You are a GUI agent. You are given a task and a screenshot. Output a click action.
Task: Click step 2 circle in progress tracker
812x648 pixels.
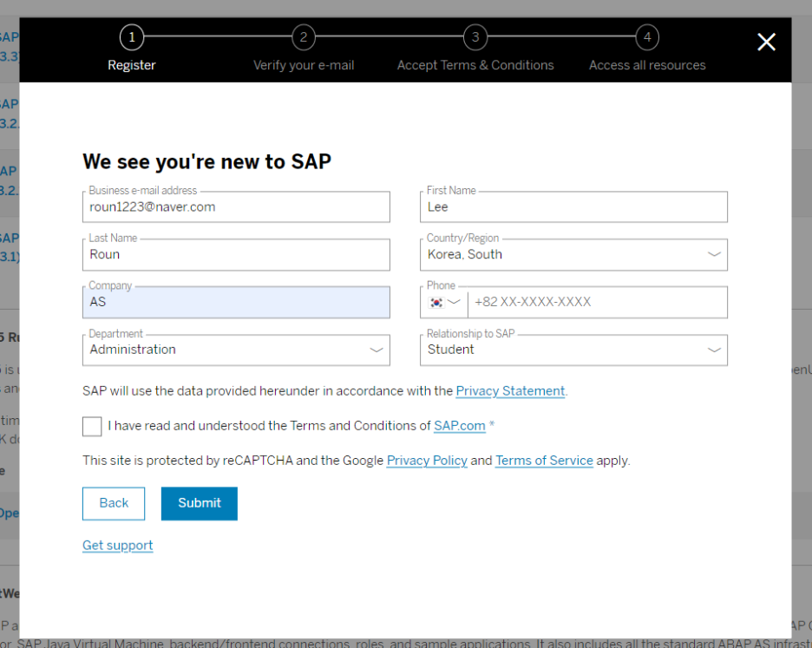[x=304, y=37]
